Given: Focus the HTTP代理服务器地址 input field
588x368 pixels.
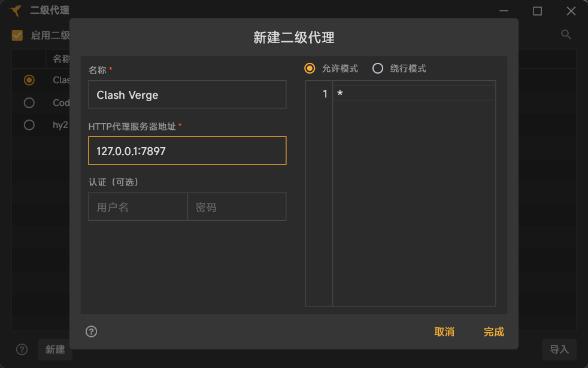Looking at the screenshot, I should pos(187,151).
